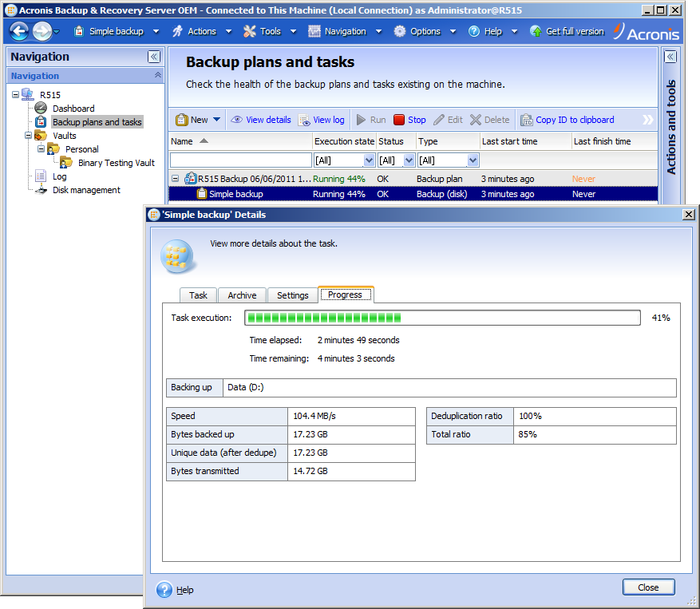This screenshot has width=700, height=609.
Task: Switch to the Settings tab
Action: tap(292, 295)
